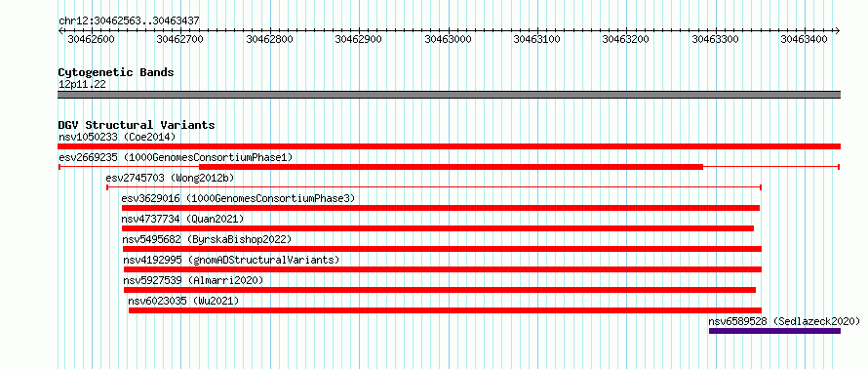This screenshot has height=369, width=868.
Task: Click the nsv1050233 (Coe2014) red variant bar
Action: tap(449, 146)
